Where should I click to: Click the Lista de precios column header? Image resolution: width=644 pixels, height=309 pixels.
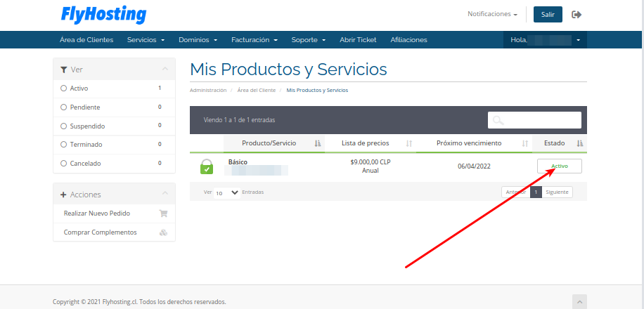tap(371, 143)
